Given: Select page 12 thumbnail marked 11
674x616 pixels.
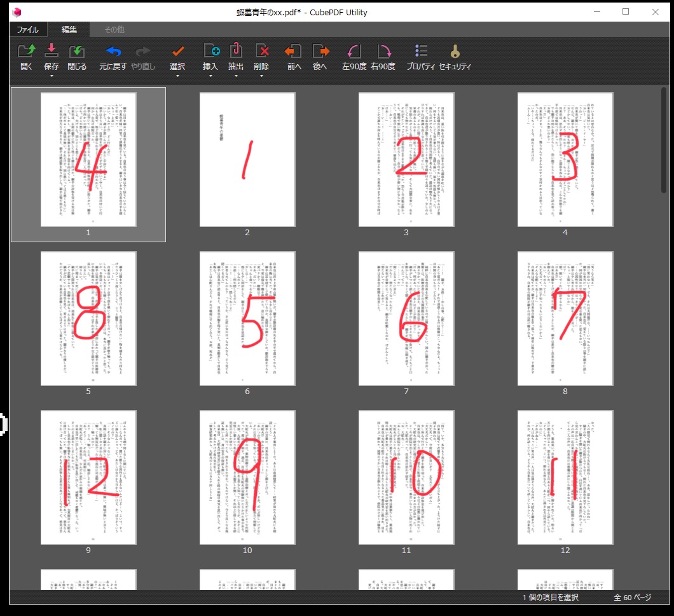Looking at the screenshot, I should [x=565, y=477].
